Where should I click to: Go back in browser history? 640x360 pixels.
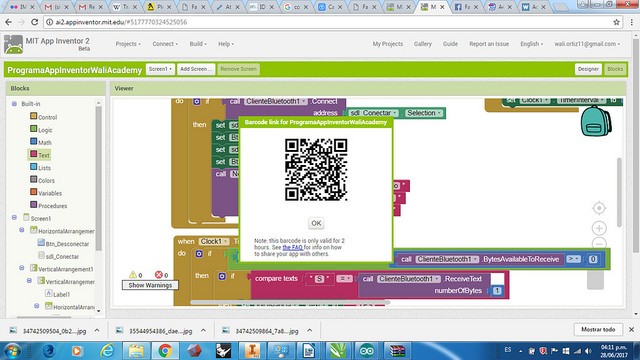[9, 22]
